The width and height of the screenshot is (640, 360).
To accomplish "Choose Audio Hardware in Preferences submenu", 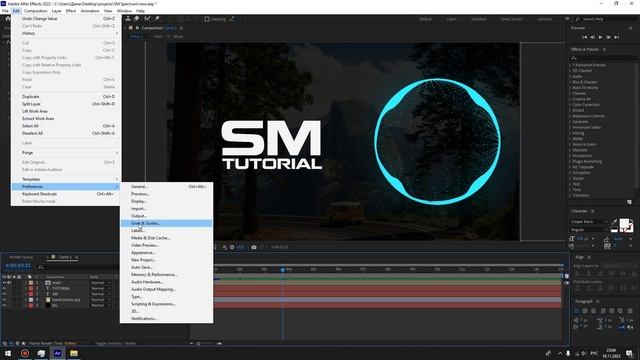I will 167,282.
